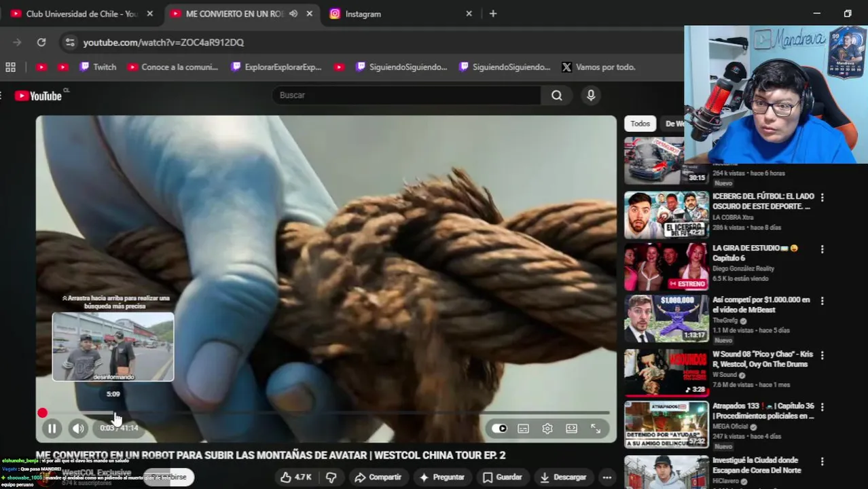Image resolution: width=868 pixels, height=489 pixels.
Task: Switch to theater mode icon
Action: (x=572, y=429)
